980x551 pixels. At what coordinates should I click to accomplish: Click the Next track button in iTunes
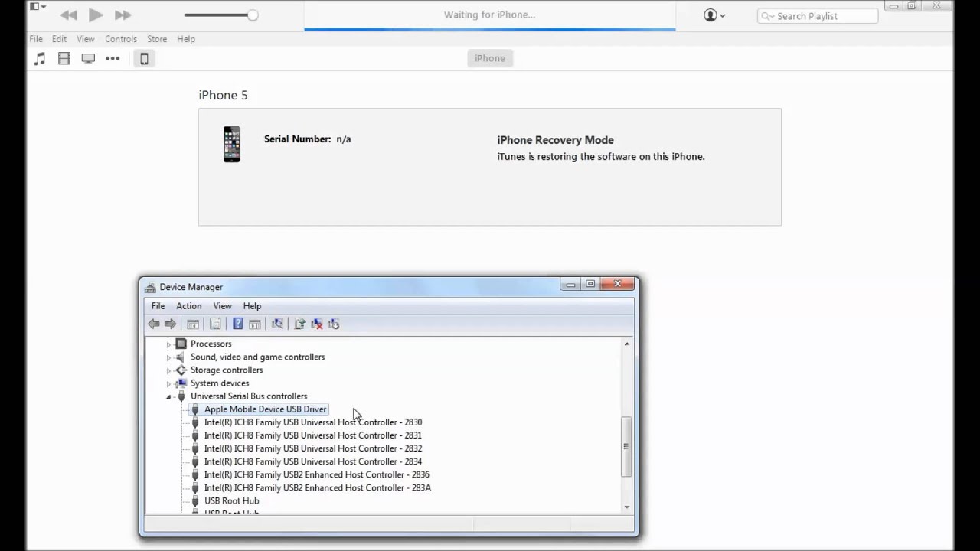tap(122, 15)
